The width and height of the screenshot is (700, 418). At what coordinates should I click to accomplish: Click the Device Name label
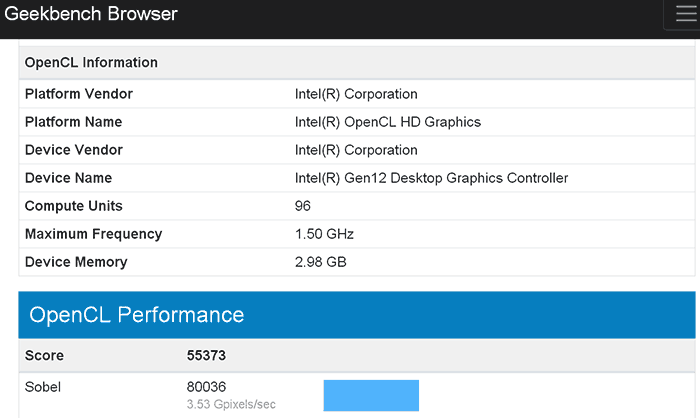(68, 178)
